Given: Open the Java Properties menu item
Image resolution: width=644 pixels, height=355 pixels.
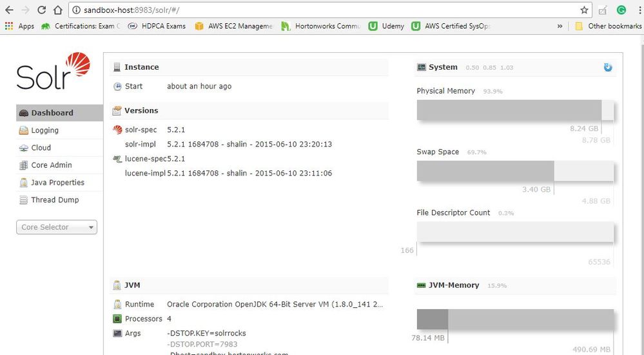Looking at the screenshot, I should (x=59, y=182).
